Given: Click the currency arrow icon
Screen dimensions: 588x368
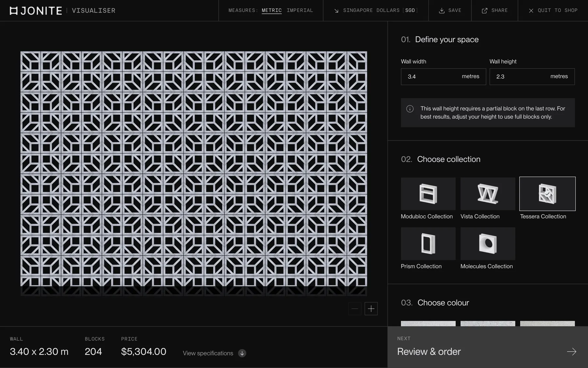Looking at the screenshot, I should click(336, 11).
